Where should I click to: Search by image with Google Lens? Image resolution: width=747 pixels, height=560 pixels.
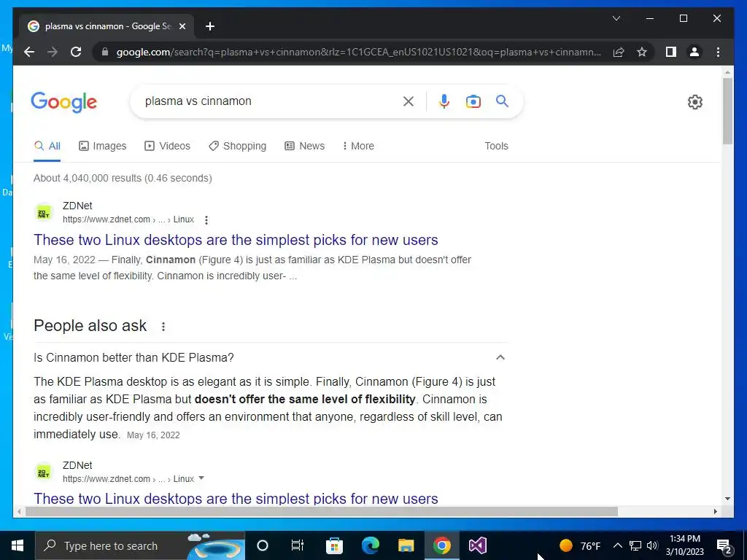473,101
